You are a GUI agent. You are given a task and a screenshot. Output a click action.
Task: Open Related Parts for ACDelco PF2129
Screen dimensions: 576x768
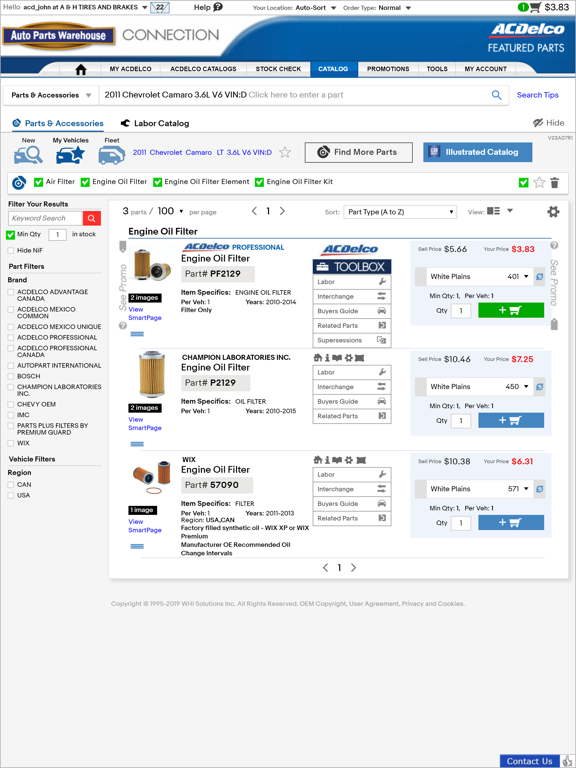pos(352,325)
